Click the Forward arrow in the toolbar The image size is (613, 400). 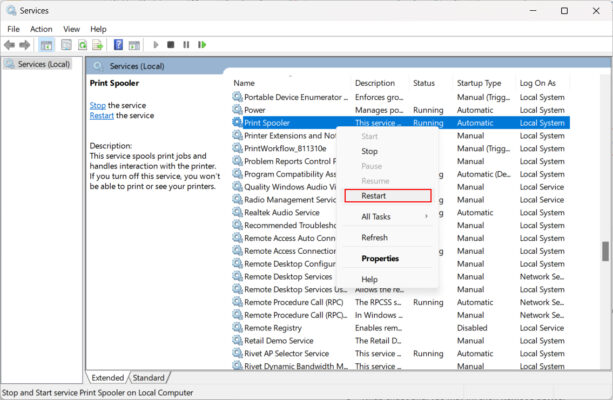(25, 45)
